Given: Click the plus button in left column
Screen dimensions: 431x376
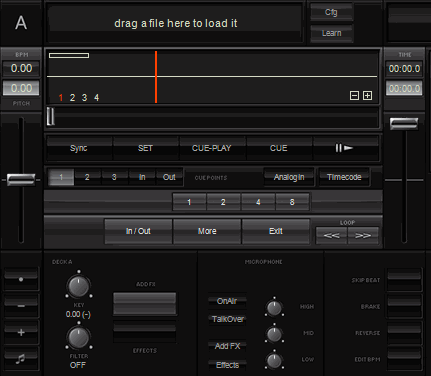Looking at the screenshot, I should (21, 332).
